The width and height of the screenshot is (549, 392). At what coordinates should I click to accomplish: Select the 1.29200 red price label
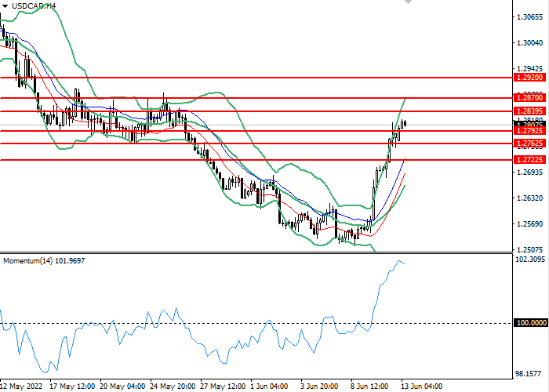[x=530, y=78]
